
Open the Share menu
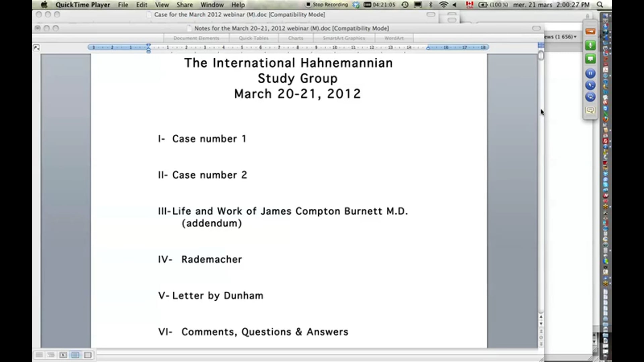pos(184,5)
